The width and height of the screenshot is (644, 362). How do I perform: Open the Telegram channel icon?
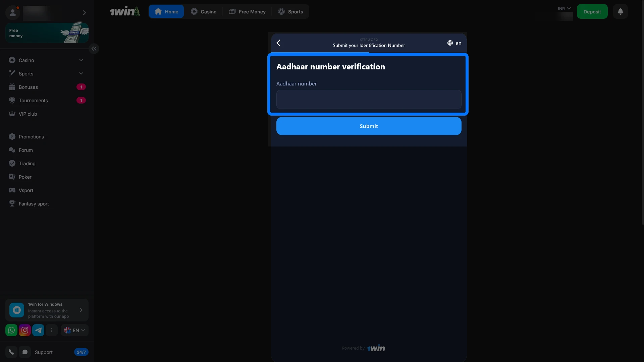point(38,330)
